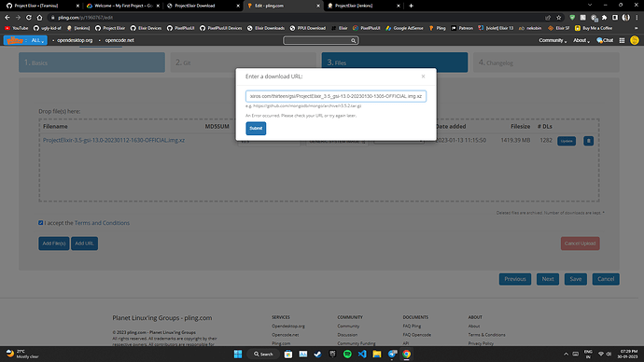Open the Elixir Downloads bookmark

pyautogui.click(x=266, y=28)
